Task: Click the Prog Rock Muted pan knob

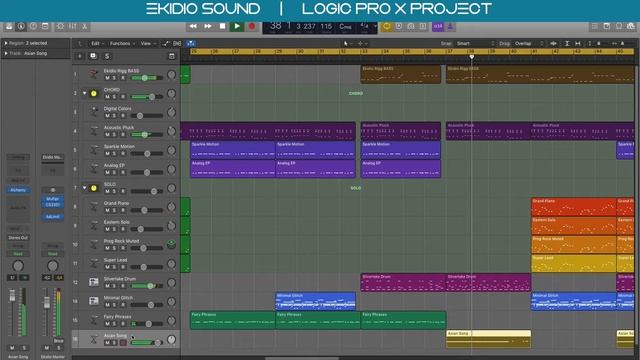Action: [171, 244]
